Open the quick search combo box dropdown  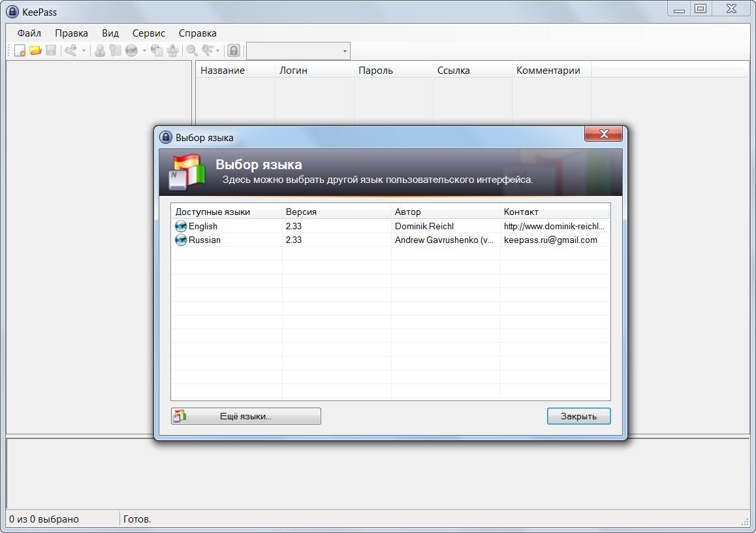click(x=344, y=50)
